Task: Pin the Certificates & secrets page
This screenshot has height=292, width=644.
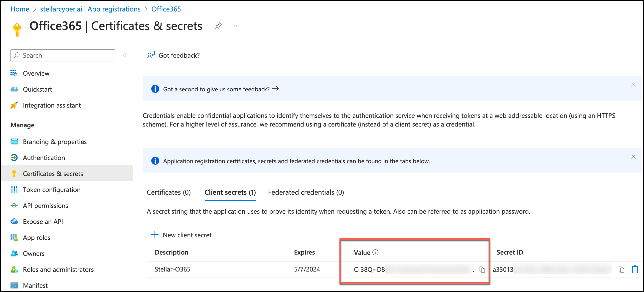Action: 218,26
